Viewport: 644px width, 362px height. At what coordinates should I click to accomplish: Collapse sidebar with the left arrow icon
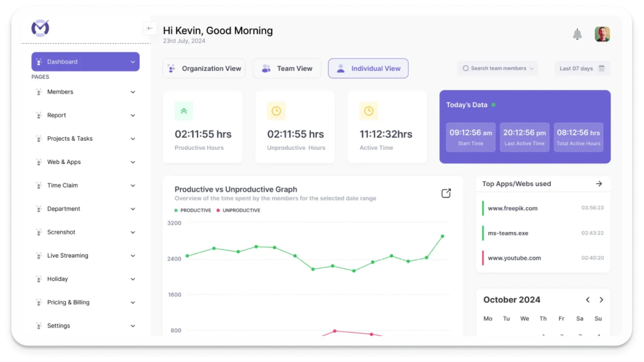[x=150, y=28]
